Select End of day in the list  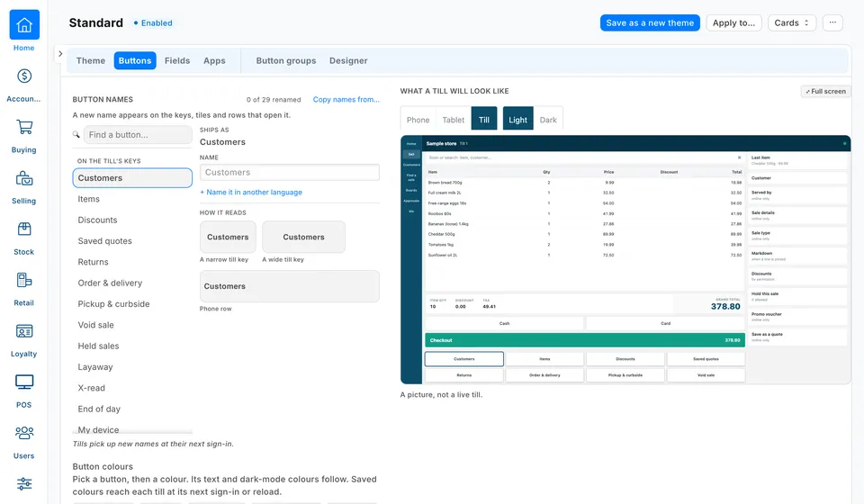(132, 409)
